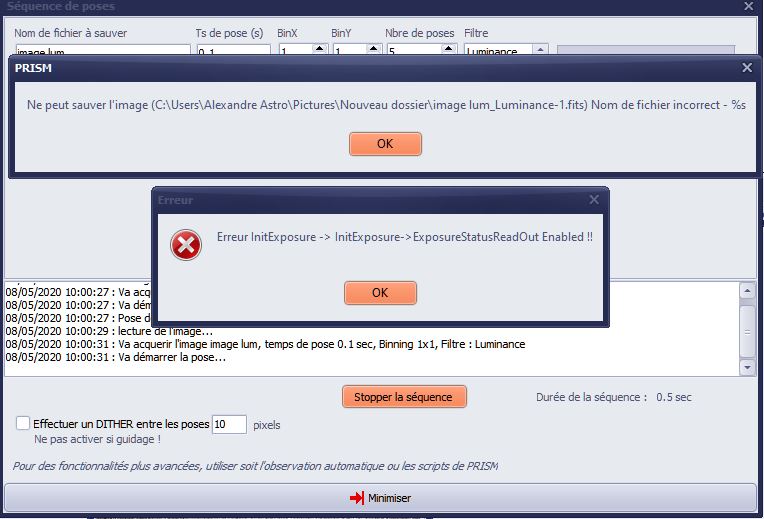This screenshot has height=519, width=764.
Task: Increase BinX using the up arrow
Action: click(318, 47)
